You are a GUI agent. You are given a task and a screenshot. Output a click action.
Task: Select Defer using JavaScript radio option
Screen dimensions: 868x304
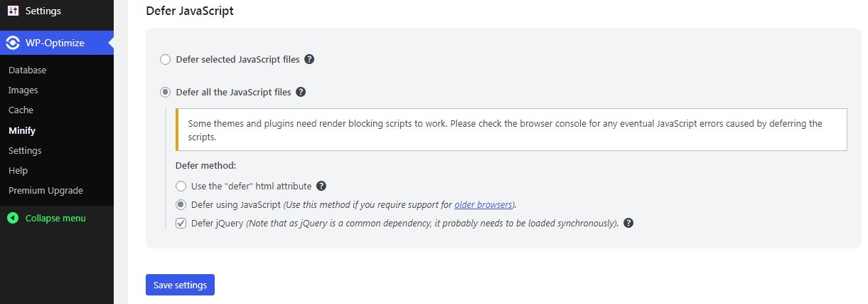181,204
